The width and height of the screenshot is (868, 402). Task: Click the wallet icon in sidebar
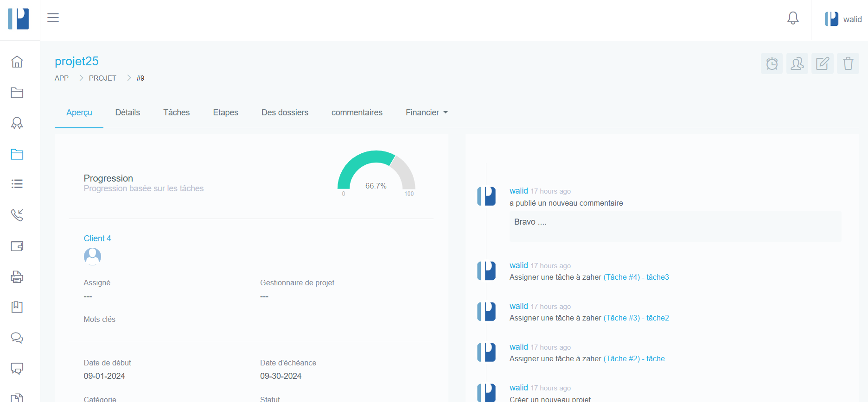17,246
